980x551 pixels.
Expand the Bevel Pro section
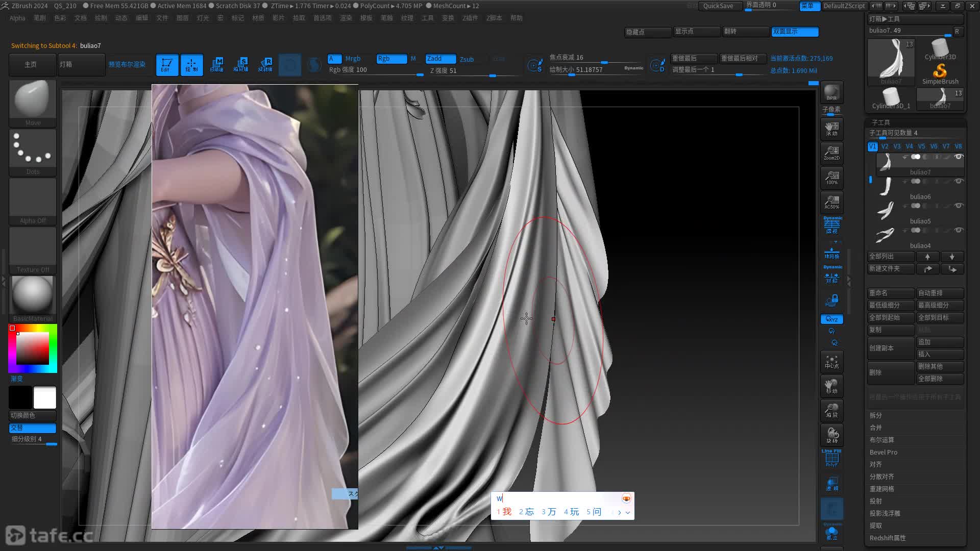884,452
